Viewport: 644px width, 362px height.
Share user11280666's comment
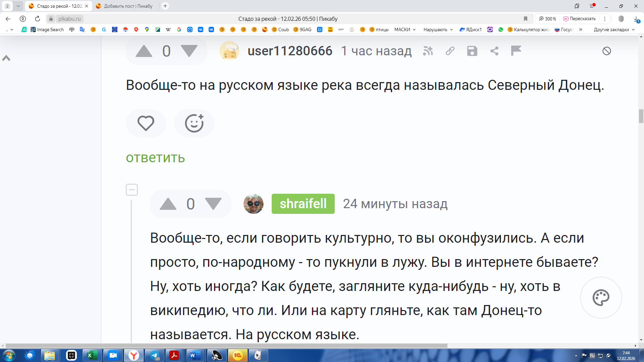494,51
